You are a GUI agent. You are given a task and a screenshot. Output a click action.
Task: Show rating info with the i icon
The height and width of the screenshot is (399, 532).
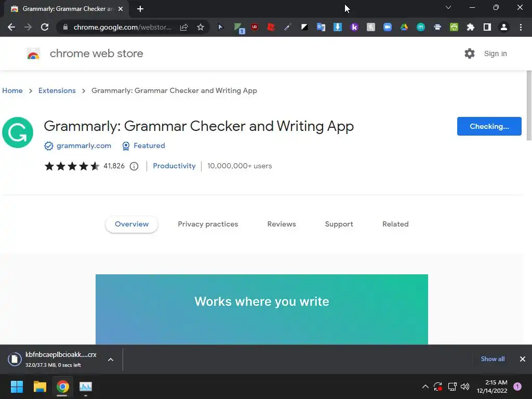[x=134, y=166]
